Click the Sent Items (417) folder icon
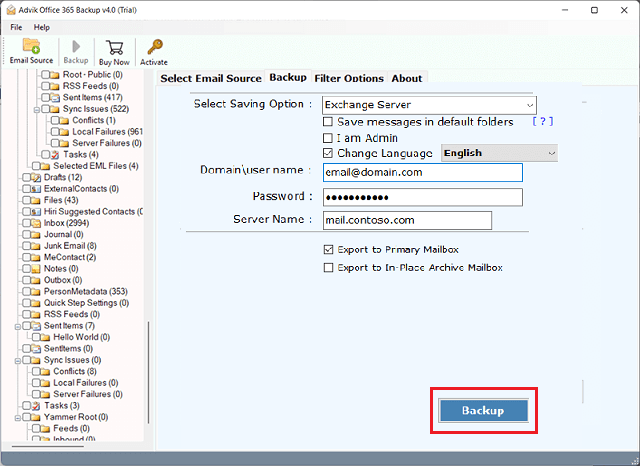The image size is (640, 466). pos(56,97)
